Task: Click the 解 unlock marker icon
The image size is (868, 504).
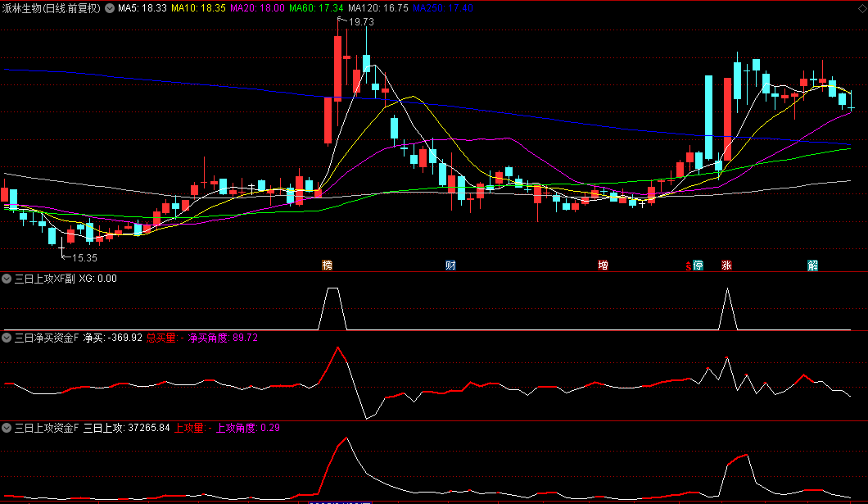Action: click(x=812, y=266)
